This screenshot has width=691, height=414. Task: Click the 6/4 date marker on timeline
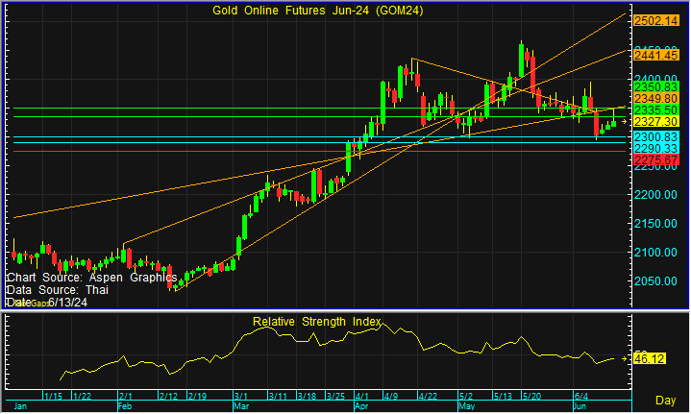(x=582, y=395)
